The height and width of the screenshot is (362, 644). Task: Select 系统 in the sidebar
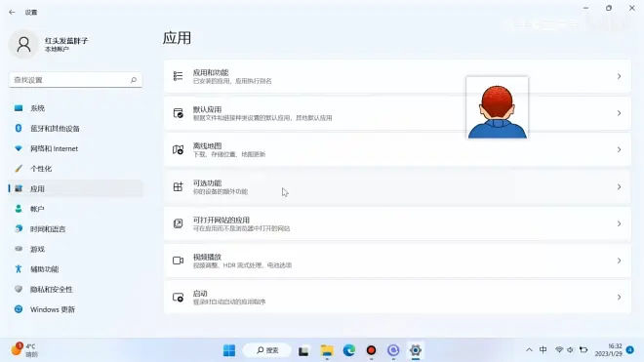coord(75,108)
